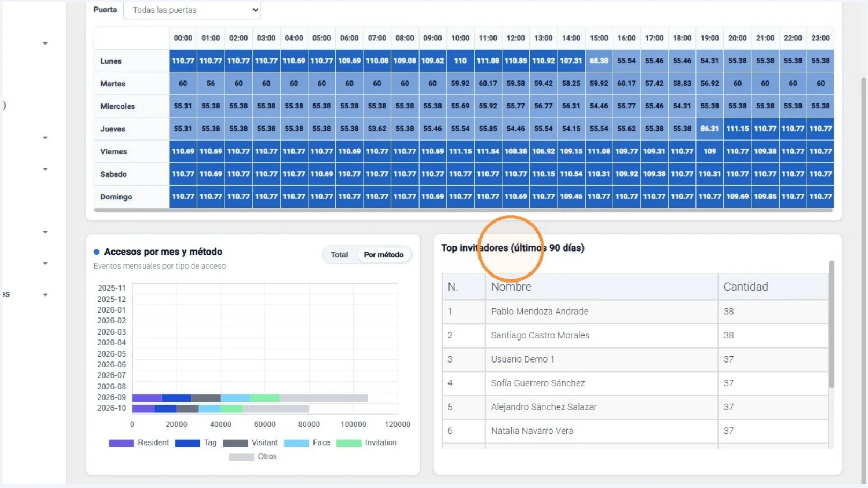Toggle Invitation series in chart legend
Screen dimensions: 868x488
366,443
